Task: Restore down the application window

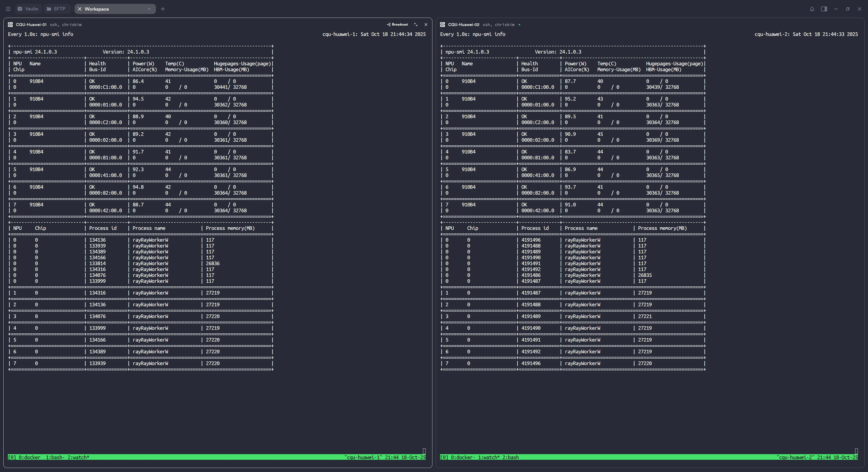Action: (x=847, y=9)
